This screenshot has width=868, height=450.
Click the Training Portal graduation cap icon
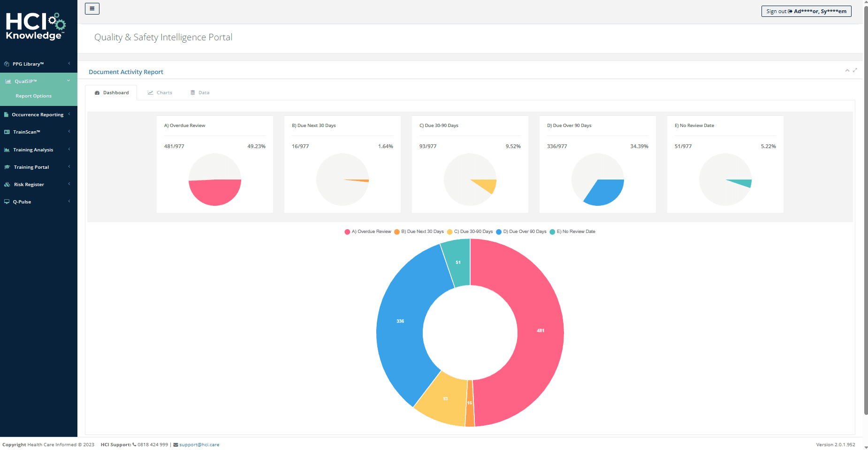(7, 167)
